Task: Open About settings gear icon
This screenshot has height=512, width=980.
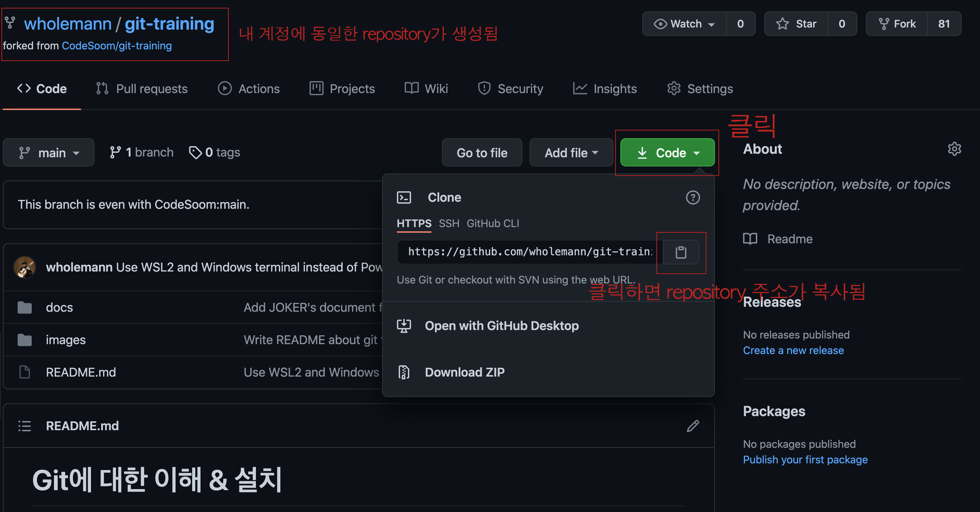Action: click(954, 149)
